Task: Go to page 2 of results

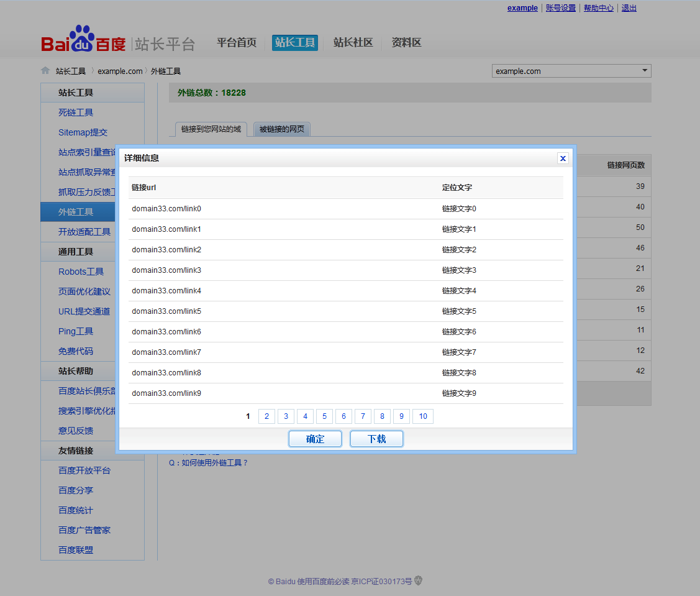Action: 266,416
